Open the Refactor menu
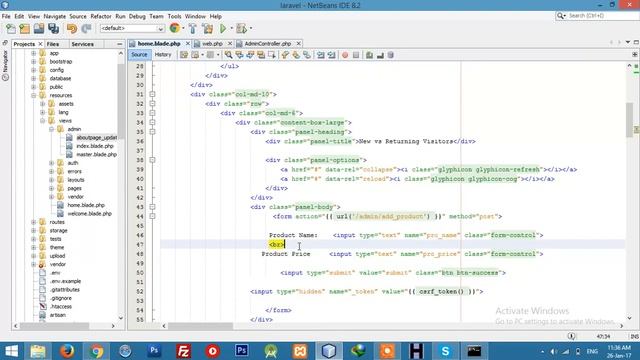The height and width of the screenshot is (360, 640). coord(101,16)
